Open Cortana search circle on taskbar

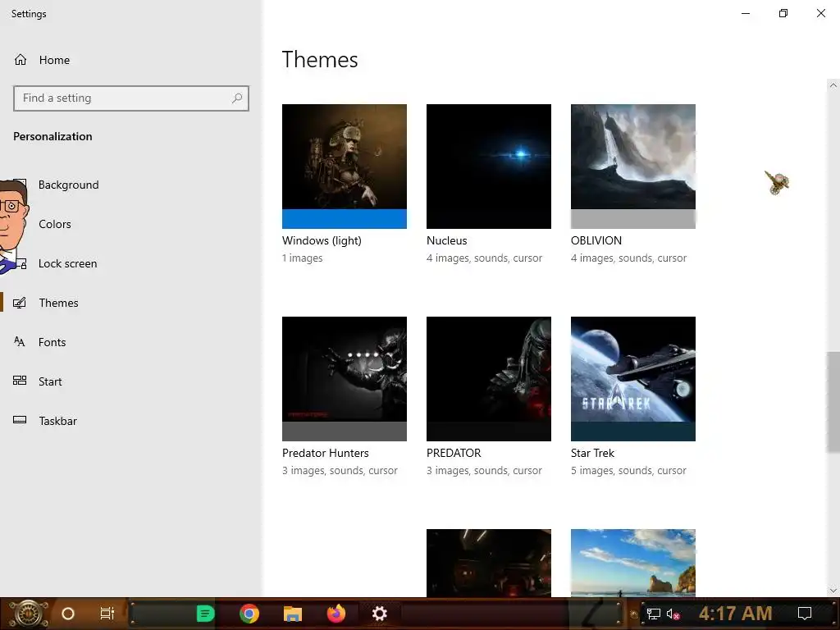[x=68, y=614]
